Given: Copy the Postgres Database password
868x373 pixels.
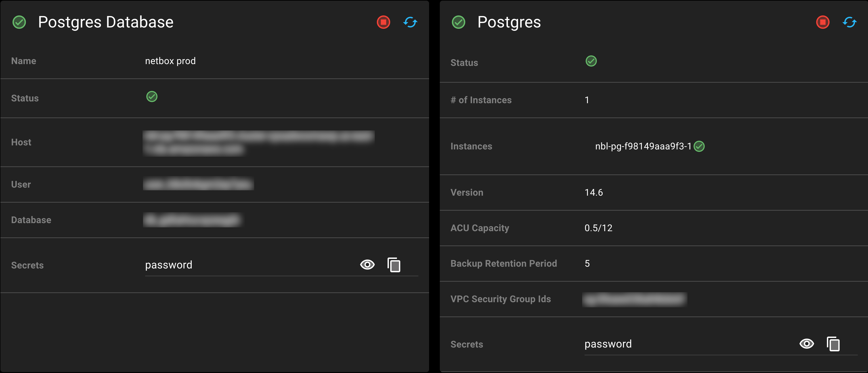Looking at the screenshot, I should [394, 265].
